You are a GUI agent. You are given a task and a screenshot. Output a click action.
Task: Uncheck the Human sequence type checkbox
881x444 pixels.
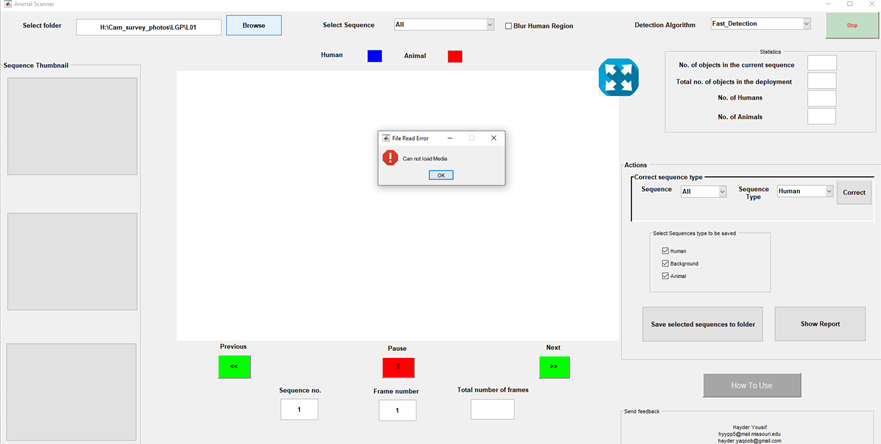[666, 251]
